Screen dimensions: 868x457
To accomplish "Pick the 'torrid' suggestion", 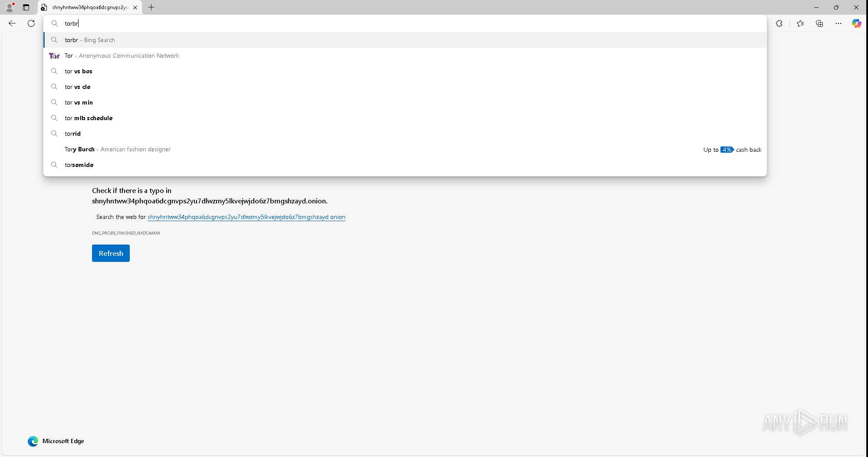I will click(405, 134).
